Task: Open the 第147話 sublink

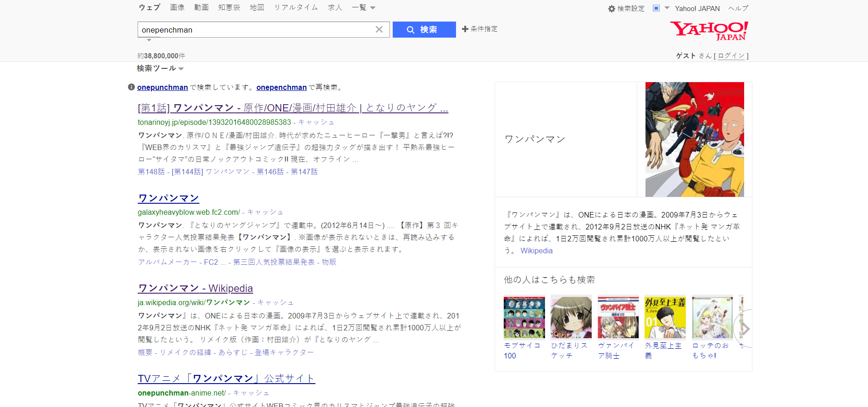Action: pos(304,172)
